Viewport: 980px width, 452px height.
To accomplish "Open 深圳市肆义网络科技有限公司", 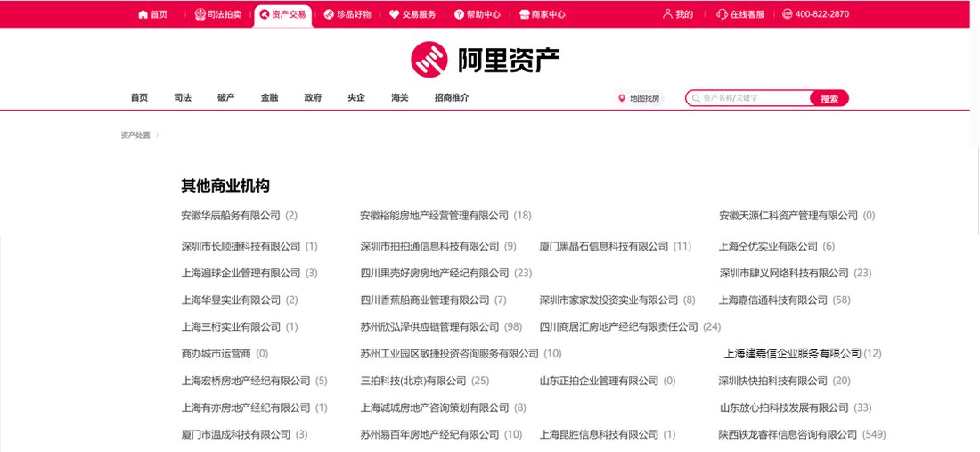I will point(784,273).
